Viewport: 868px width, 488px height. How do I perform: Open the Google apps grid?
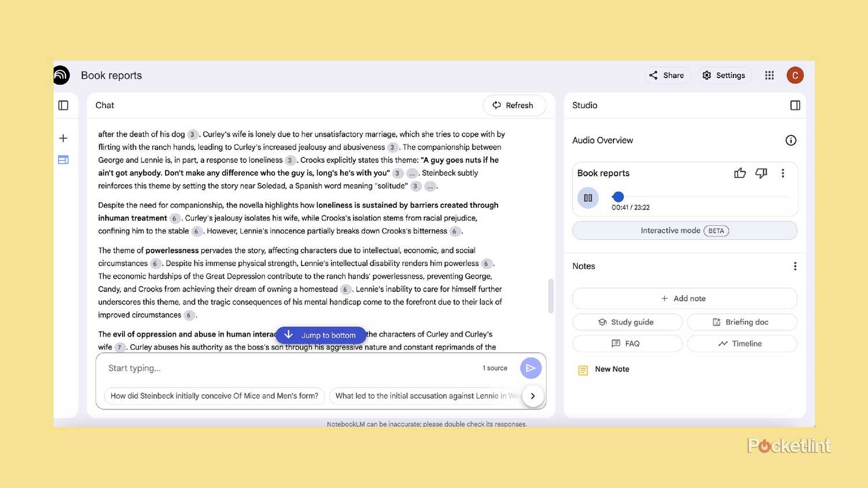769,75
